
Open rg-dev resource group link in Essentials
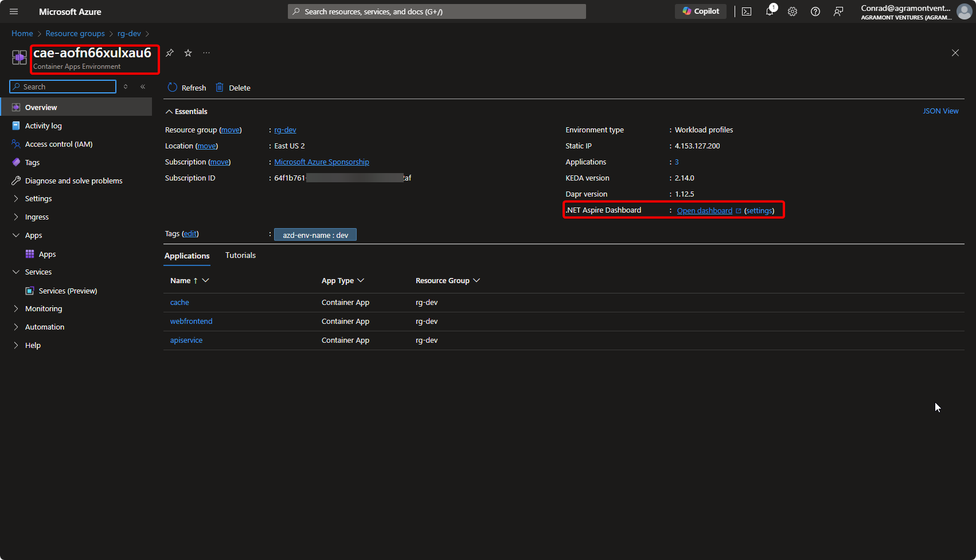click(285, 130)
